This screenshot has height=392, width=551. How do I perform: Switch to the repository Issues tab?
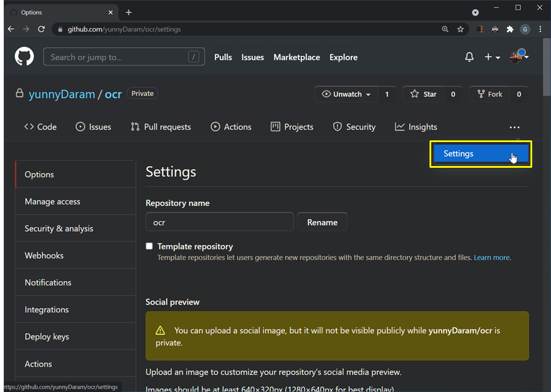click(94, 127)
